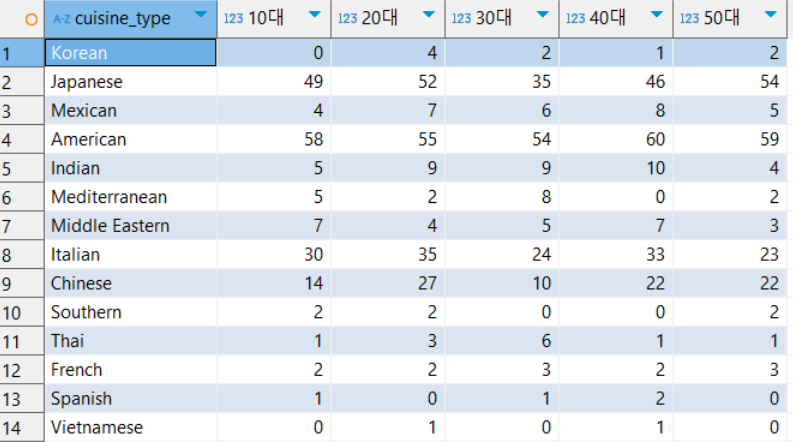Viewport: 793px width, 442px height.
Task: Select row number 8 header
Action: [x=22, y=254]
